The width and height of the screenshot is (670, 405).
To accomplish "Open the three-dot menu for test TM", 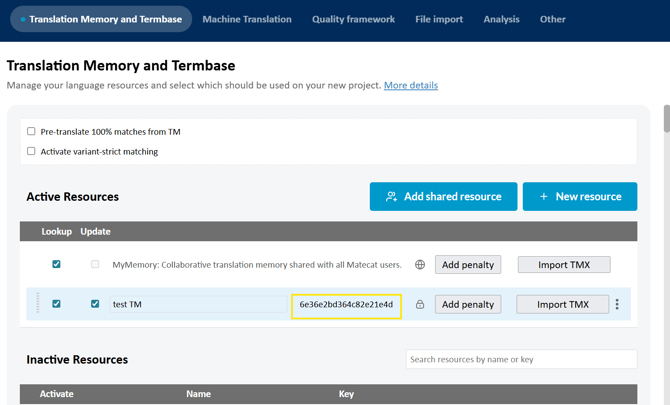I will pyautogui.click(x=617, y=304).
